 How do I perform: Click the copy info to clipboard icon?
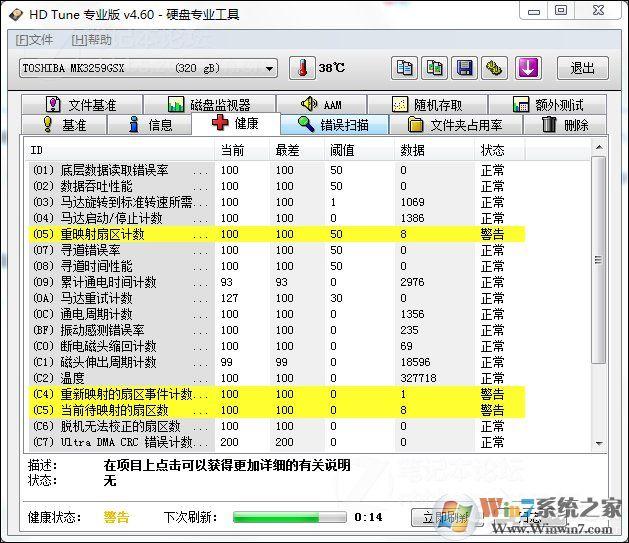click(x=404, y=68)
